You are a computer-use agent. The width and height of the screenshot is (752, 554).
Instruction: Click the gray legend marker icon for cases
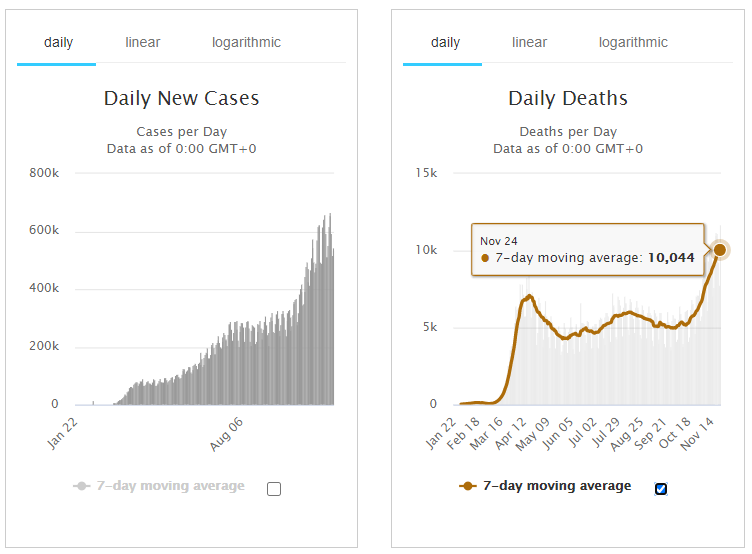pyautogui.click(x=81, y=487)
